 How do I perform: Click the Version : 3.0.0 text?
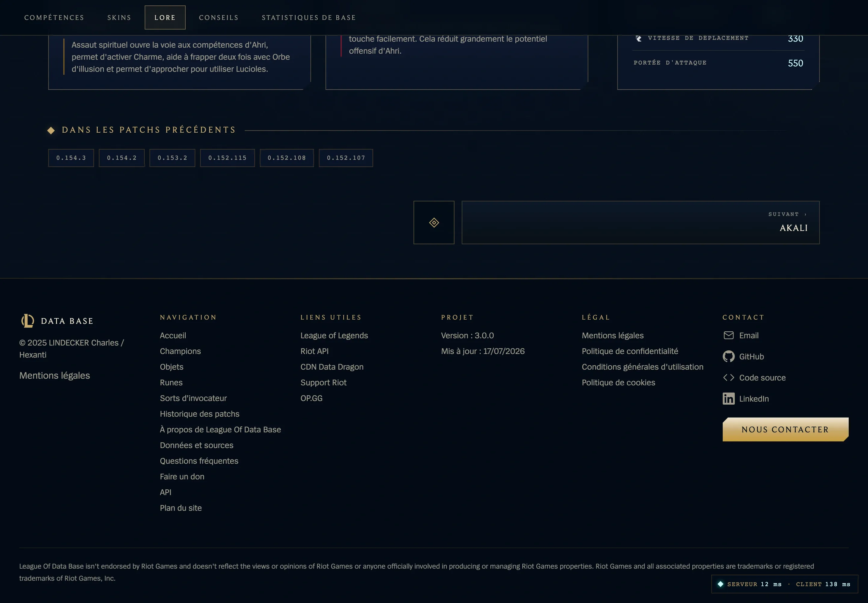click(467, 336)
